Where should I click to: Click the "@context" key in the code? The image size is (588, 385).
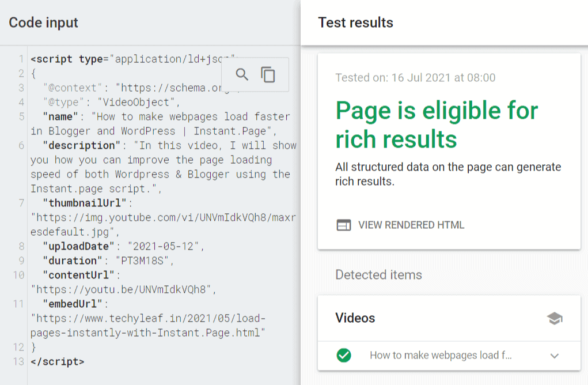(73, 88)
